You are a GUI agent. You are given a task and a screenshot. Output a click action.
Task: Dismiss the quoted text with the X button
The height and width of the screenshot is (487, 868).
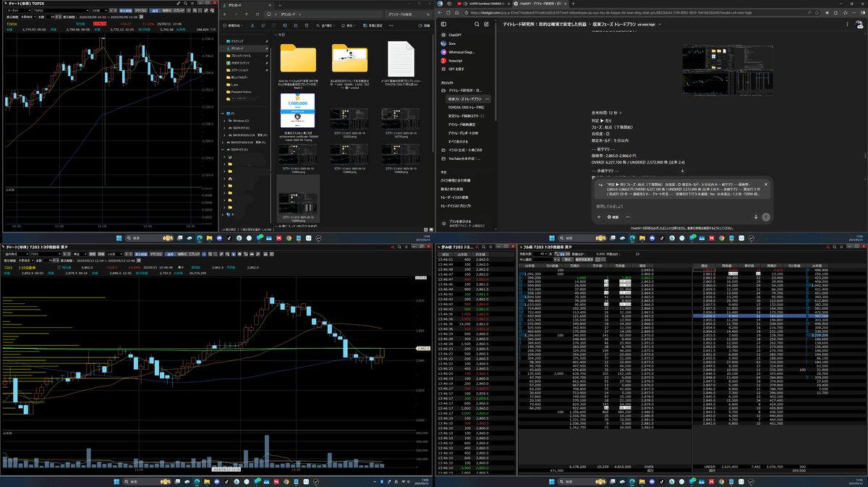click(x=766, y=184)
